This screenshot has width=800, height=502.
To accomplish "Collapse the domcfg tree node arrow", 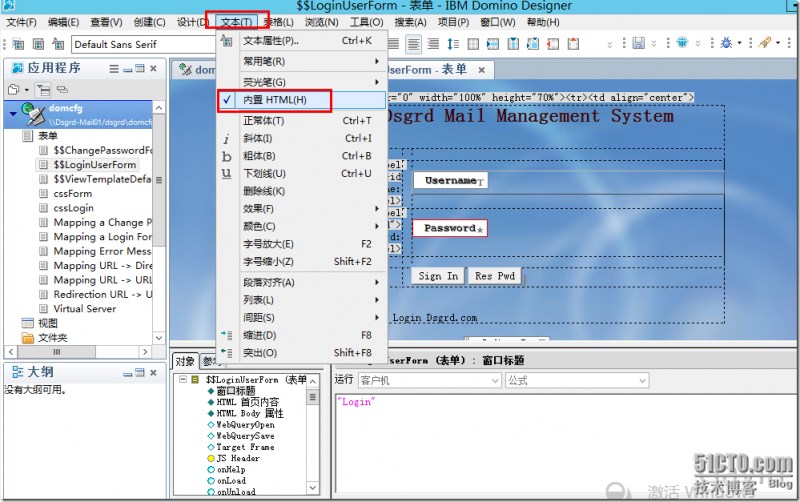I will point(13,113).
